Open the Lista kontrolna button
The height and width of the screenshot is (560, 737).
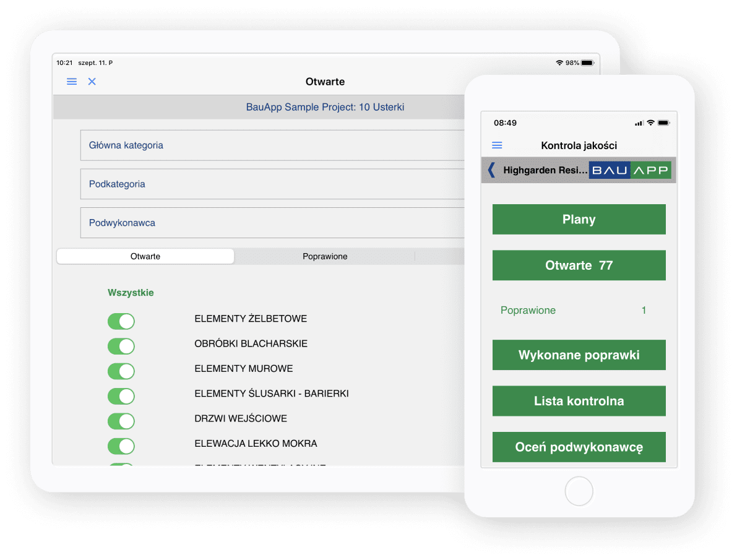pyautogui.click(x=579, y=401)
